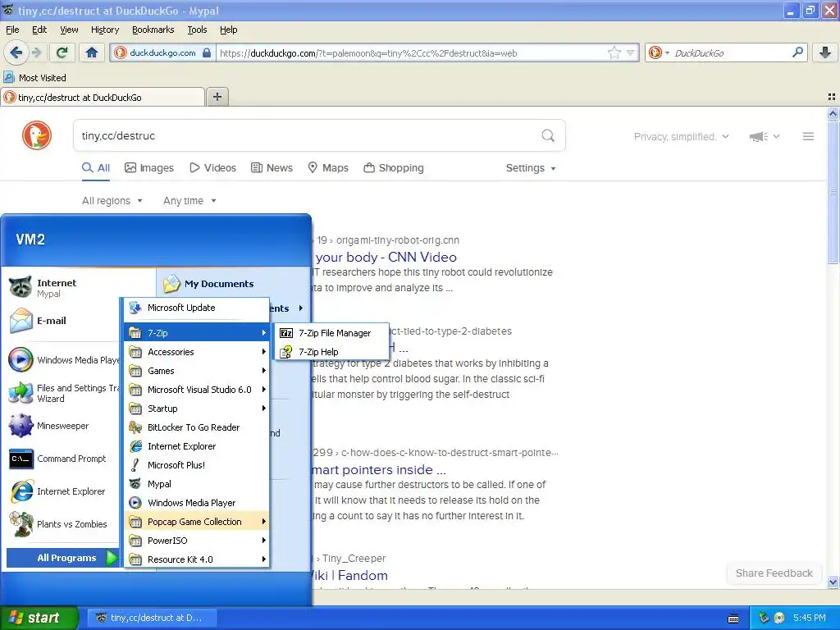Open the File menu
This screenshot has width=840, height=630.
pyautogui.click(x=12, y=30)
